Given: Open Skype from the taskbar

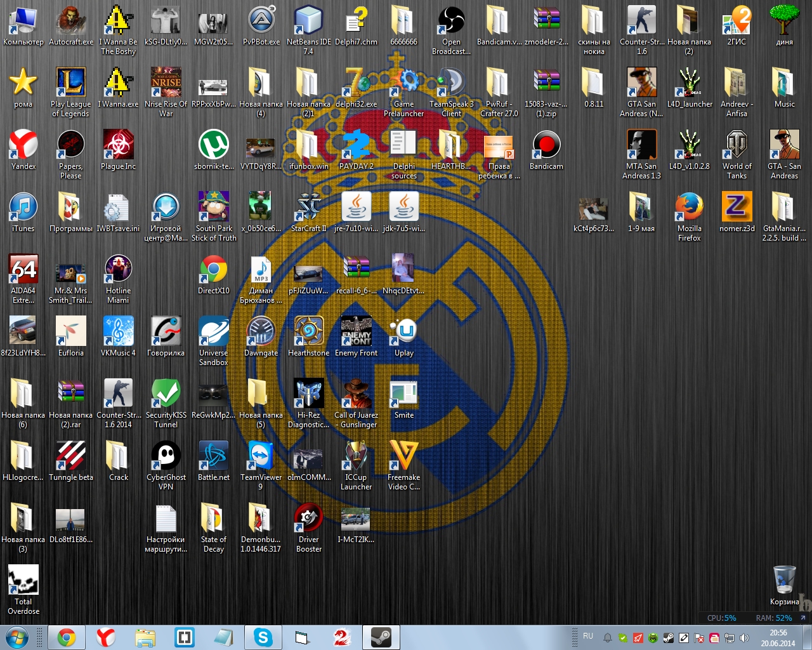Looking at the screenshot, I should point(263,637).
